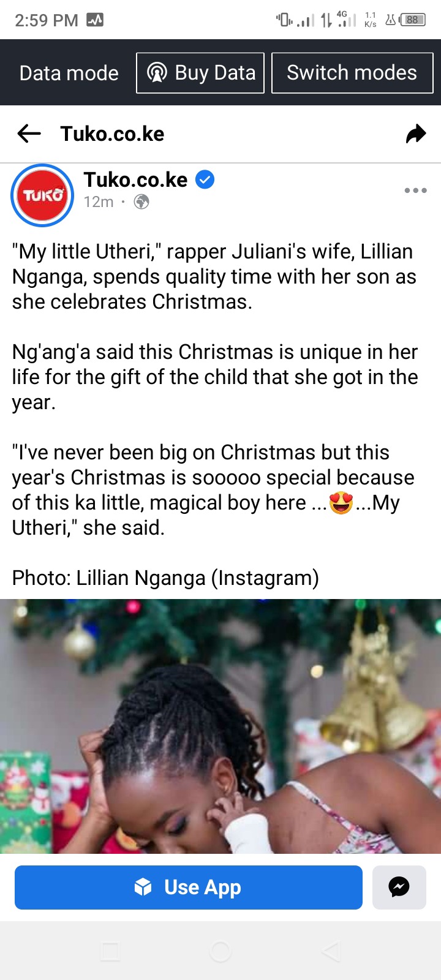The width and height of the screenshot is (441, 980).
Task: Tap the Use App button
Action: click(189, 887)
